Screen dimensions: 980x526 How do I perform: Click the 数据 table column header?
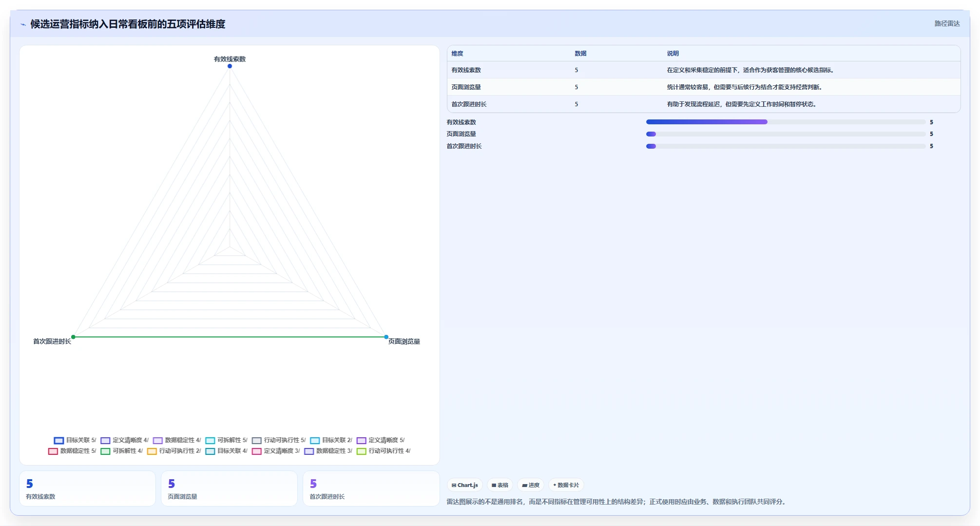click(580, 54)
